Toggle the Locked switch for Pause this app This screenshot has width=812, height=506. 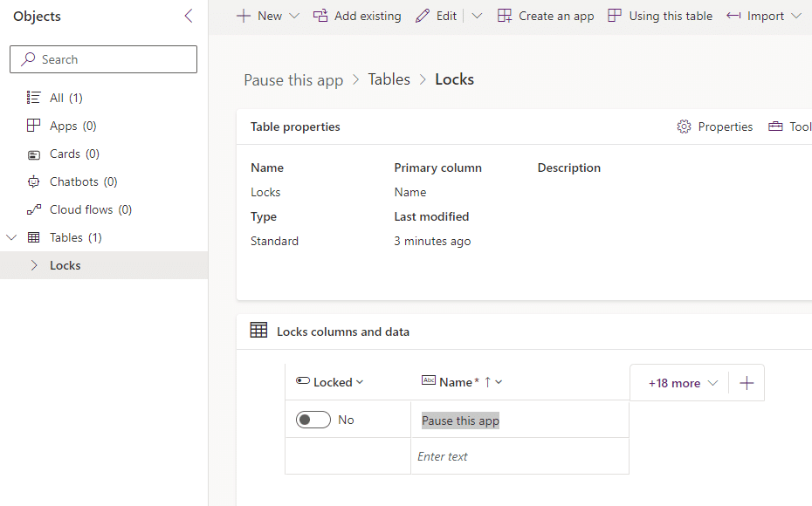[313, 420]
